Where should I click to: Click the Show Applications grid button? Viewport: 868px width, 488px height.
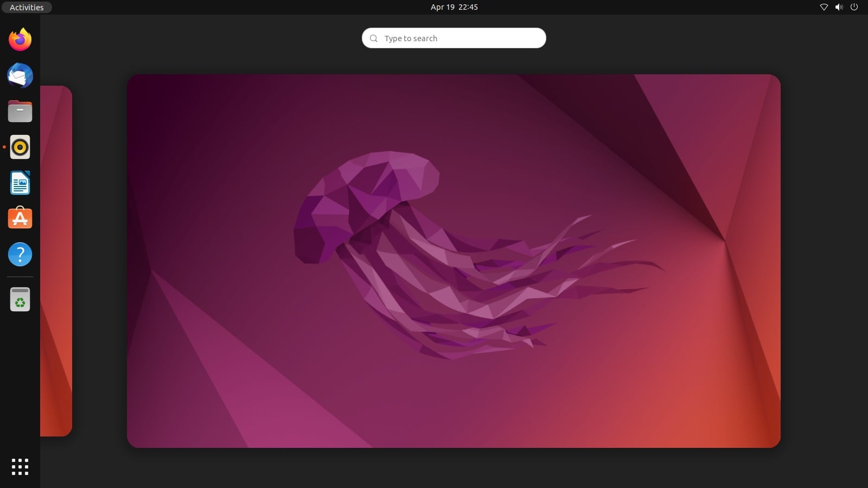(20, 466)
